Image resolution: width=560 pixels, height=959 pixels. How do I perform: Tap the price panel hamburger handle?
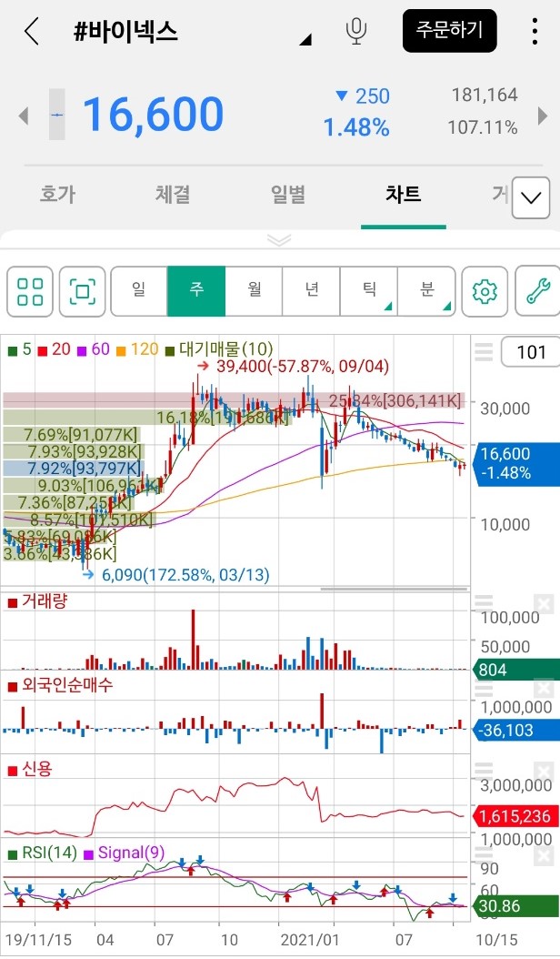[x=484, y=352]
